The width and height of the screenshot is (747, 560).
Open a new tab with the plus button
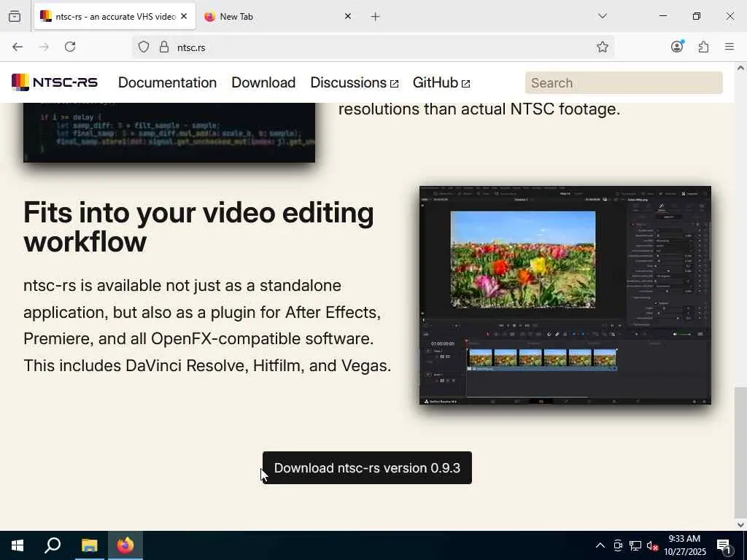coord(376,17)
